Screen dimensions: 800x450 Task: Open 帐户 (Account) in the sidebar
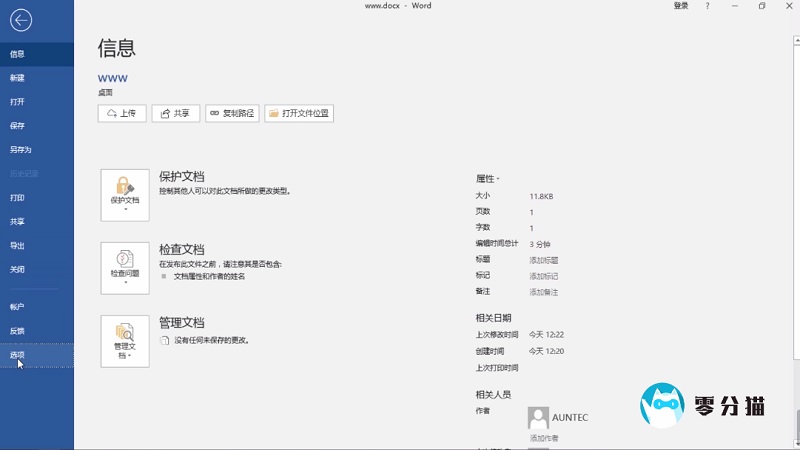click(18, 307)
